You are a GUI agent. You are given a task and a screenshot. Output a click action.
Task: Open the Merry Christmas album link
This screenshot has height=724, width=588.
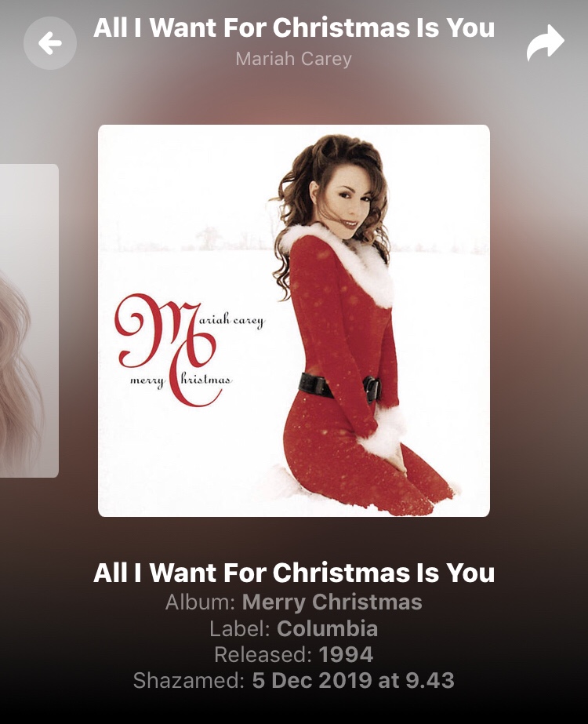tap(332, 602)
